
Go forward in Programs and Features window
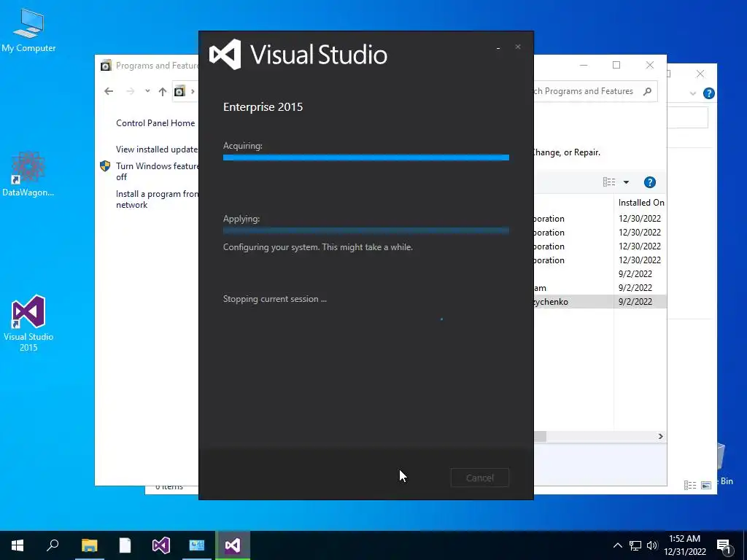[x=130, y=91]
